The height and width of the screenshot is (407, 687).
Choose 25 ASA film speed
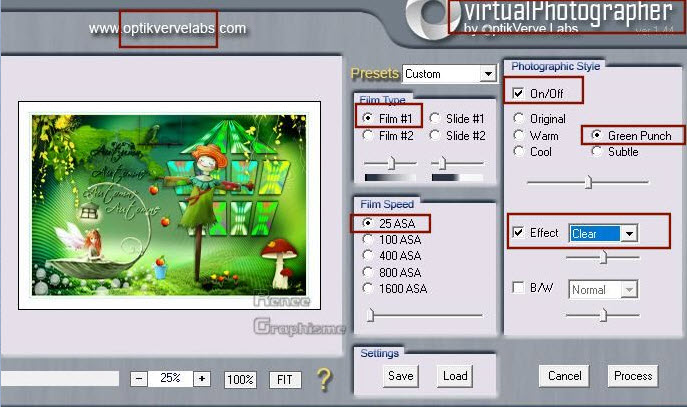[x=368, y=223]
